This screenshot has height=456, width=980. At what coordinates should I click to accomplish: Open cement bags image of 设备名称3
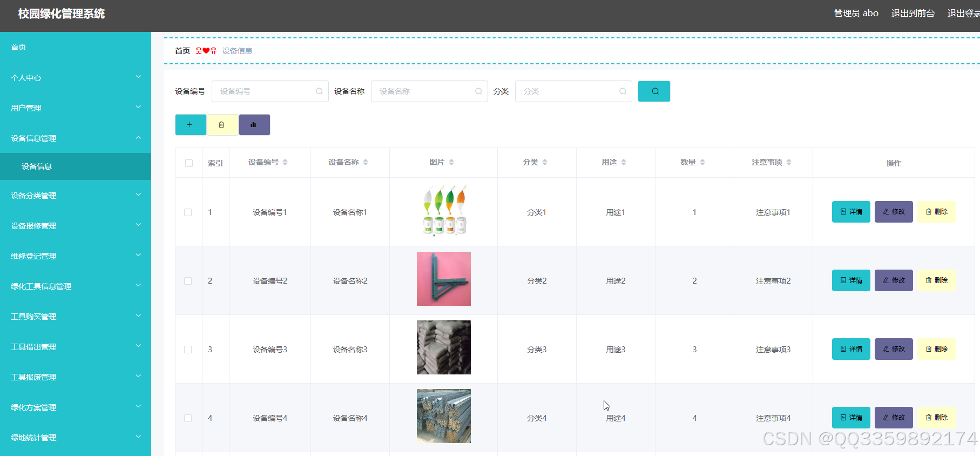(444, 347)
